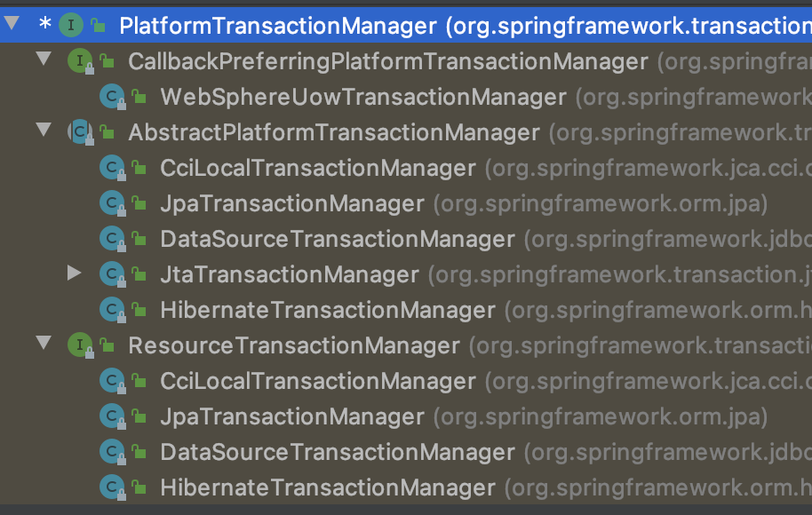The image size is (812, 515).
Task: Collapse the AbstractPlatformTransactionManager node
Action: point(44,130)
